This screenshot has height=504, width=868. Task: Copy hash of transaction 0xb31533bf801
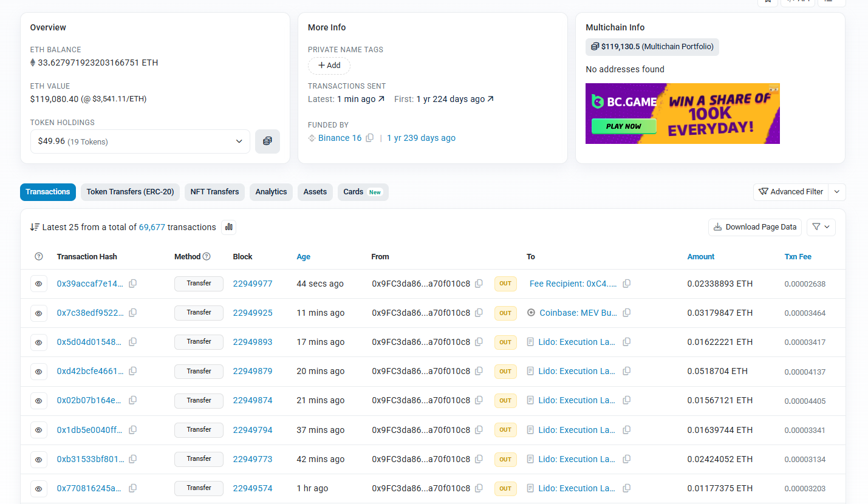tap(132, 459)
